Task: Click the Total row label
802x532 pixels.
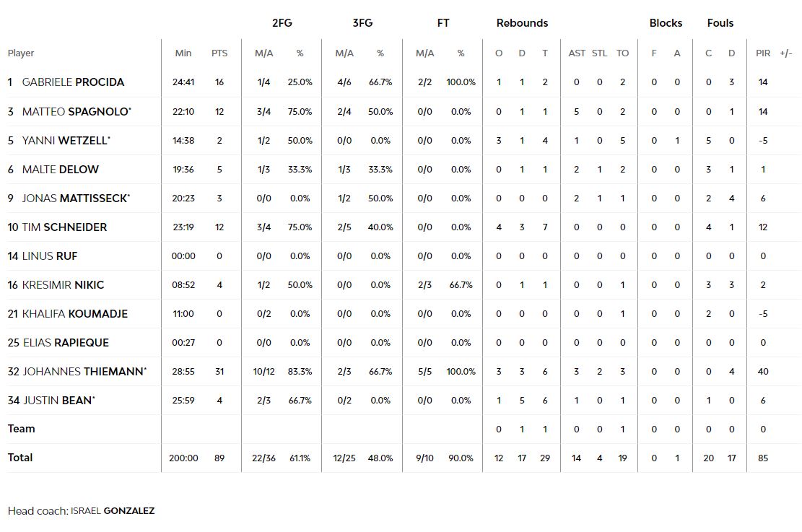Action: click(x=20, y=458)
